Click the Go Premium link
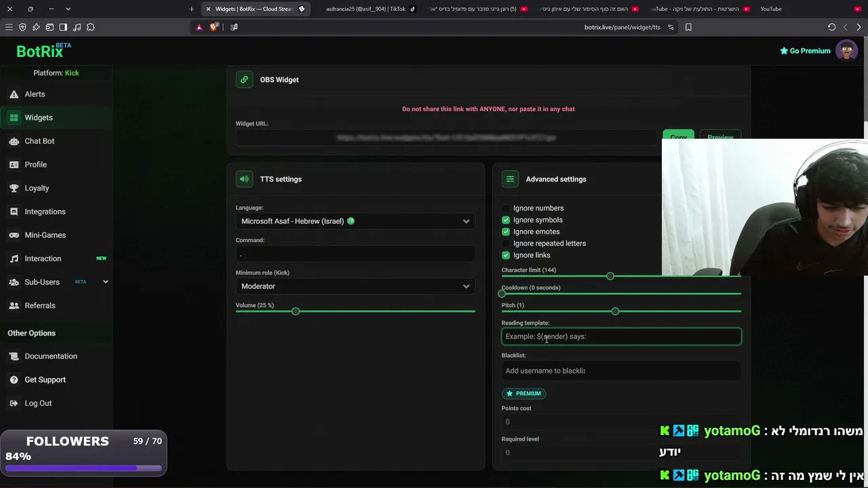The height and width of the screenshot is (488, 868). [805, 51]
